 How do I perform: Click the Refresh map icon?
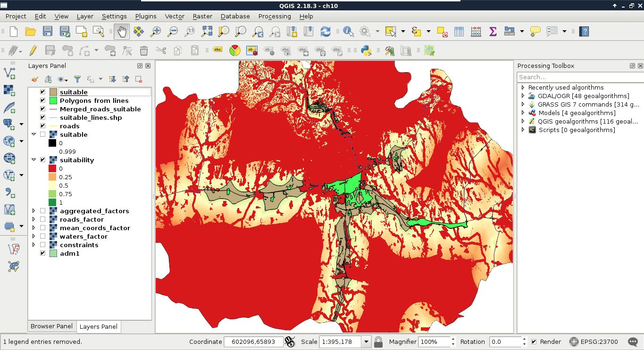(326, 32)
